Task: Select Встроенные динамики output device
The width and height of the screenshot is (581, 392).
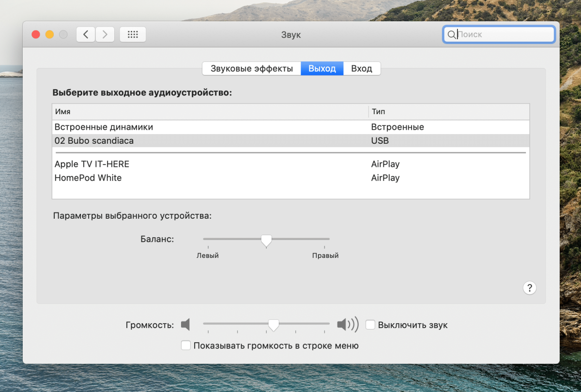Action: [x=104, y=127]
